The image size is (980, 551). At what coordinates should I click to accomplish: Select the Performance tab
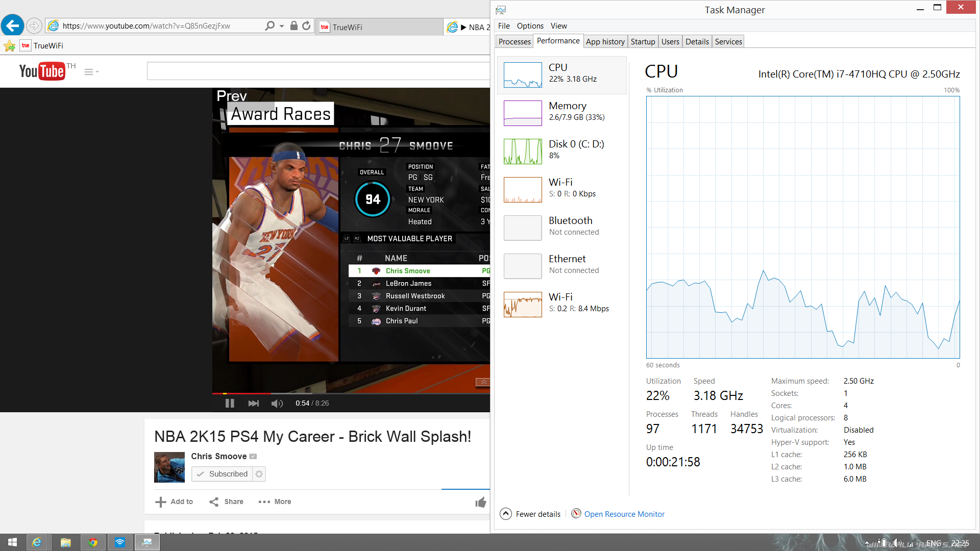(558, 41)
